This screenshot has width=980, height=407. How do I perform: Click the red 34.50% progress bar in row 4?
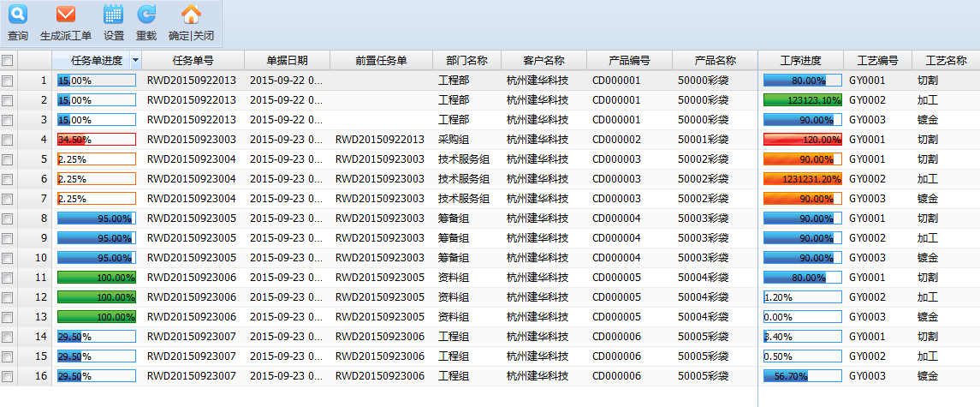96,140
